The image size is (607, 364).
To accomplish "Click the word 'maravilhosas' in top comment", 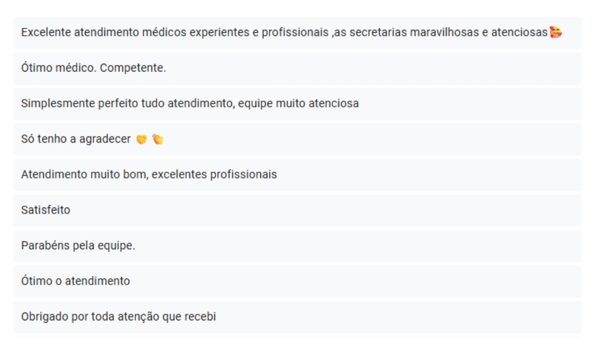I will pos(444,32).
